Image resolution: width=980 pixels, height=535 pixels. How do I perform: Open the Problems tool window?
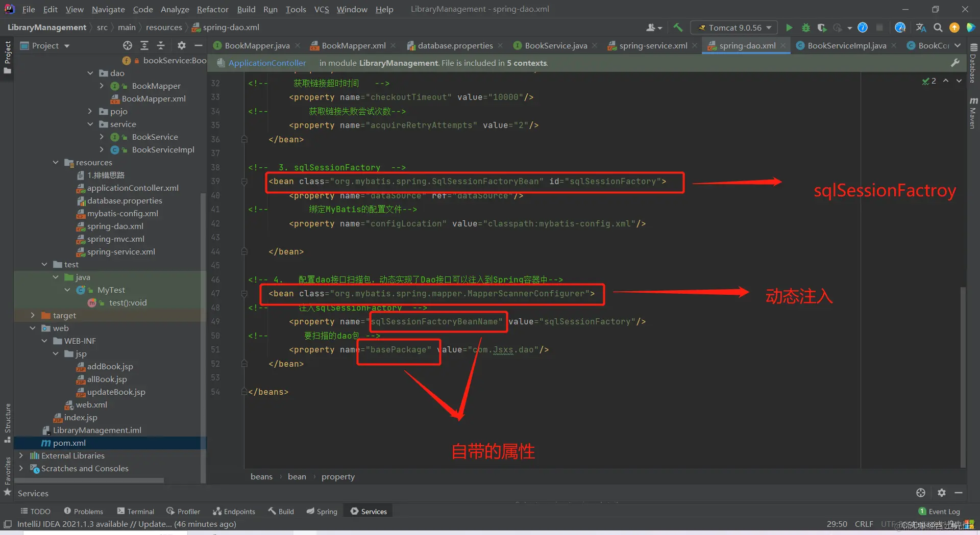(83, 511)
